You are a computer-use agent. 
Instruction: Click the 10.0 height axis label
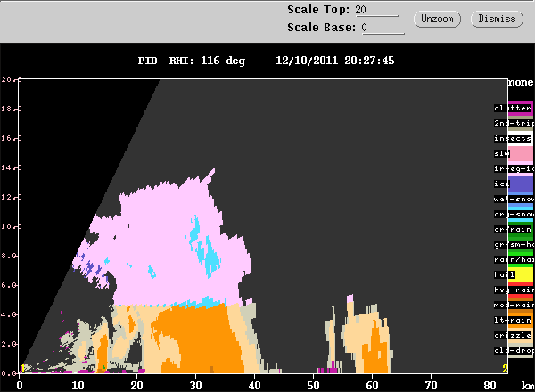click(x=12, y=226)
